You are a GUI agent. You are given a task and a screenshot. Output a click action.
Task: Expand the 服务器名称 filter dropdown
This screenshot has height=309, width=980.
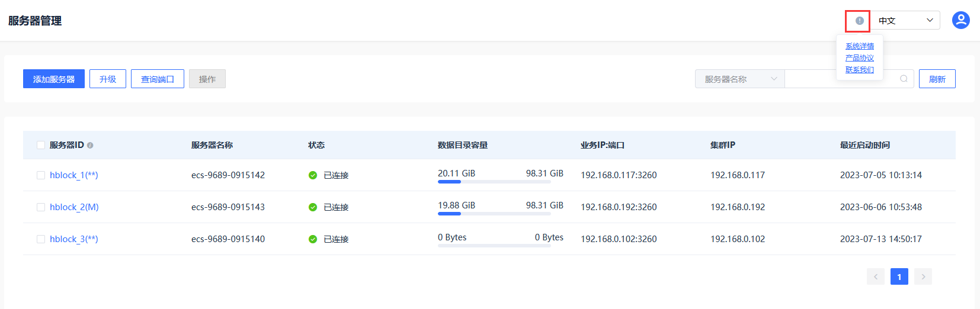tap(740, 79)
